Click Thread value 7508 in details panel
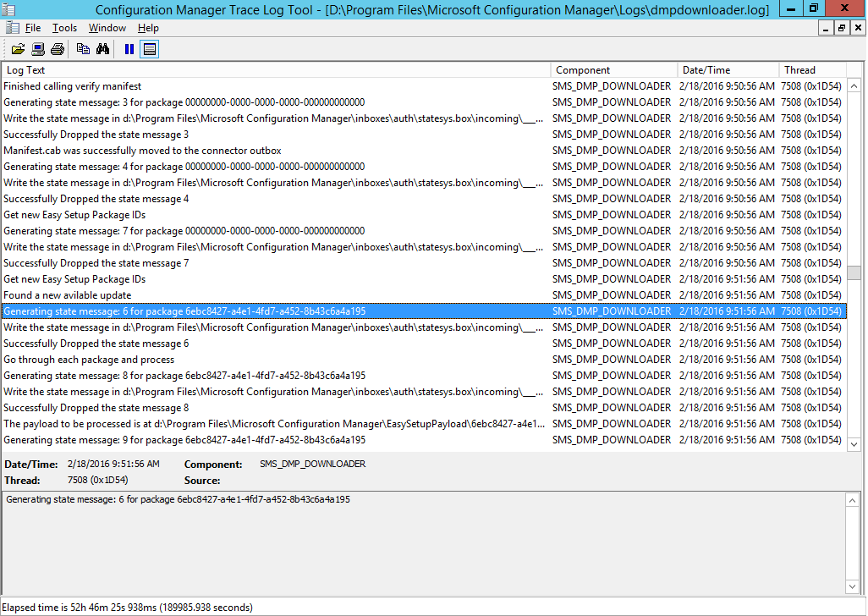This screenshot has width=868, height=616. [98, 480]
